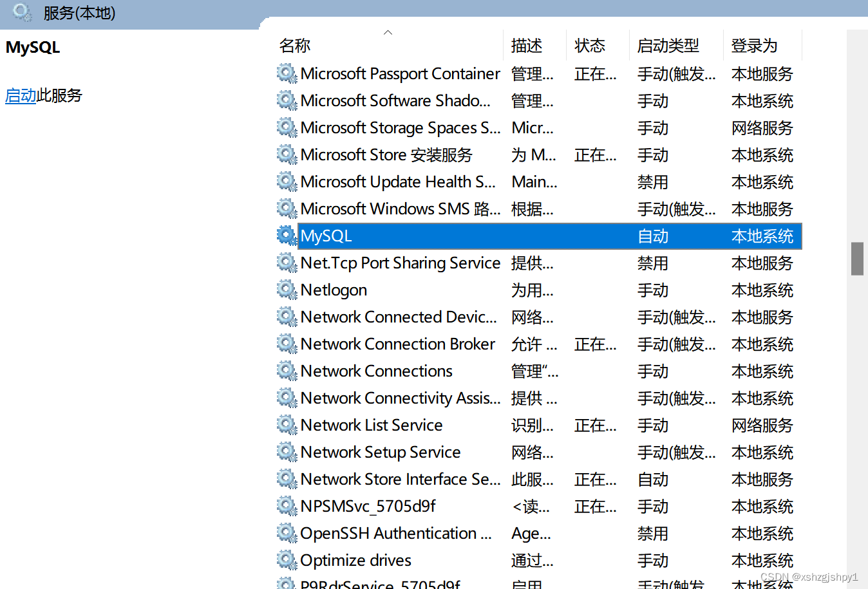
Task: Click the 服务(本地) gear icon in the title bar
Action: click(19, 13)
